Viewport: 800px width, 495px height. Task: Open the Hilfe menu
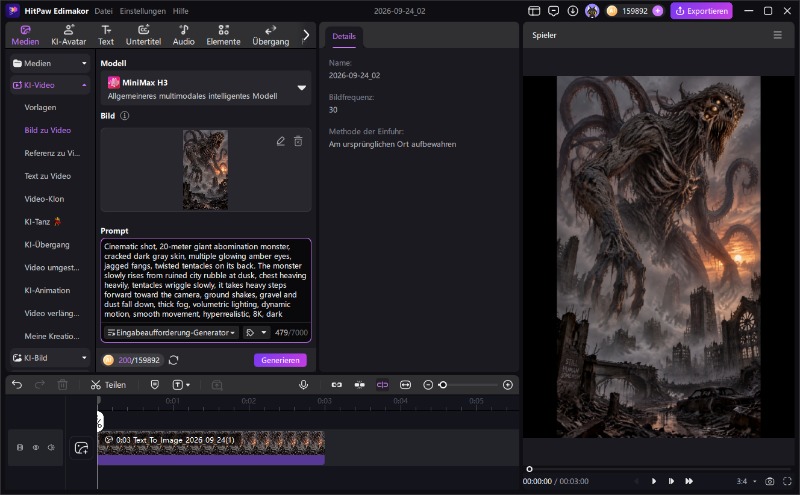pyautogui.click(x=181, y=11)
